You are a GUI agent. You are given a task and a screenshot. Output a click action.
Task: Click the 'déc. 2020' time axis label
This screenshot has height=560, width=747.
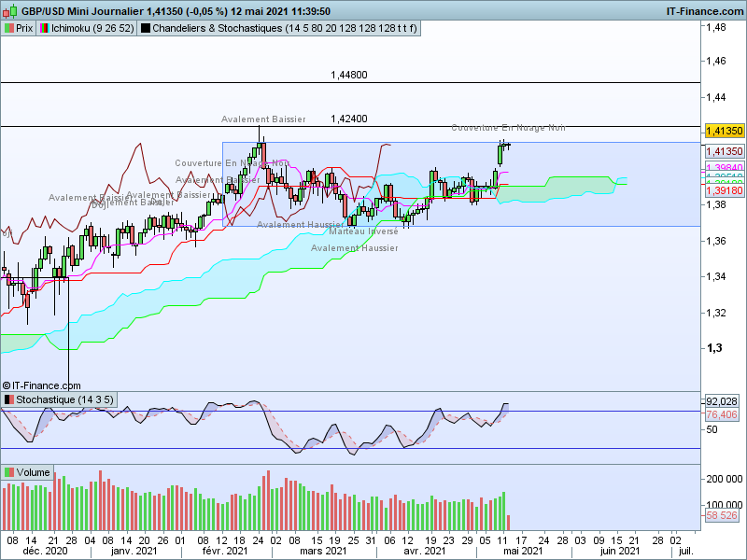tap(45, 551)
